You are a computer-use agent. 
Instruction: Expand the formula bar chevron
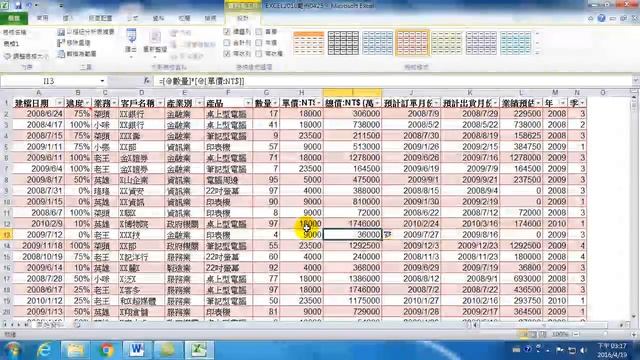tap(636, 81)
